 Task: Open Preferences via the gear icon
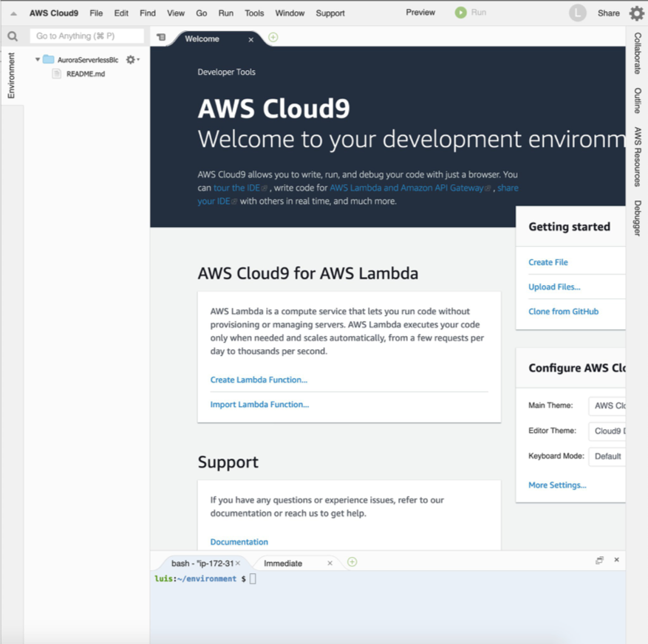pyautogui.click(x=636, y=13)
